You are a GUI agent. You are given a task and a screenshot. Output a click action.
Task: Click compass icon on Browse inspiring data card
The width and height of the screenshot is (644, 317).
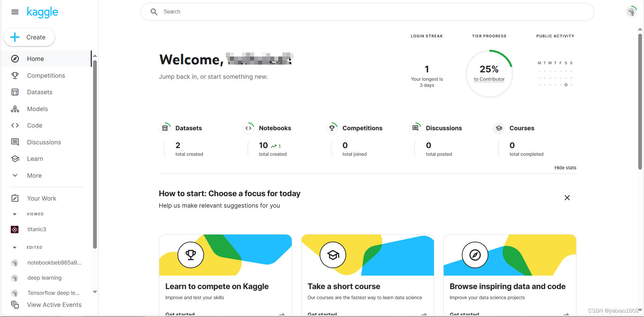tap(475, 255)
